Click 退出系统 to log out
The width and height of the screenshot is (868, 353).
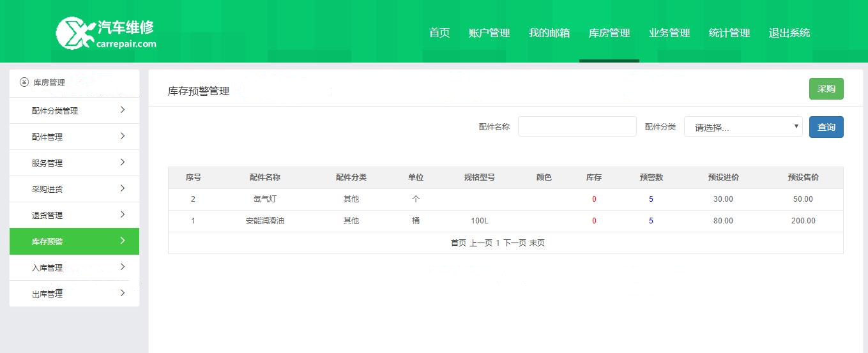click(x=789, y=33)
